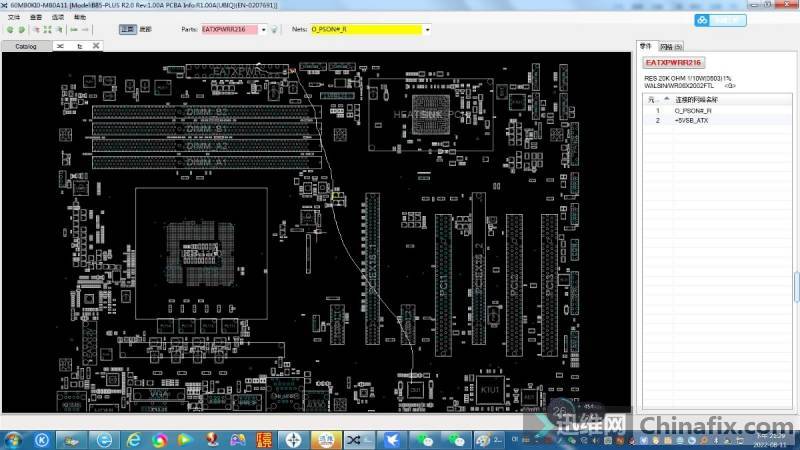800x450 pixels.
Task: Sort by pin number column header
Action: tap(654, 99)
